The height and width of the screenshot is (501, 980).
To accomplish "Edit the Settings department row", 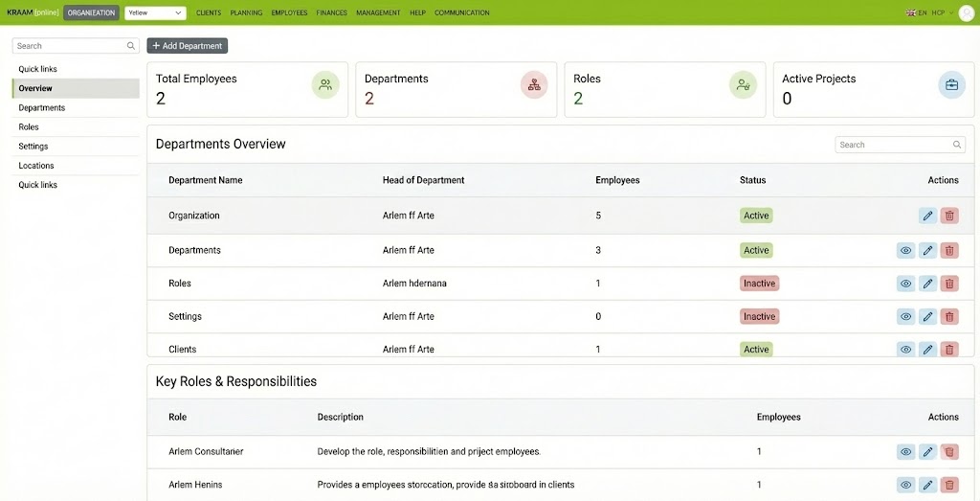I will pos(927,316).
